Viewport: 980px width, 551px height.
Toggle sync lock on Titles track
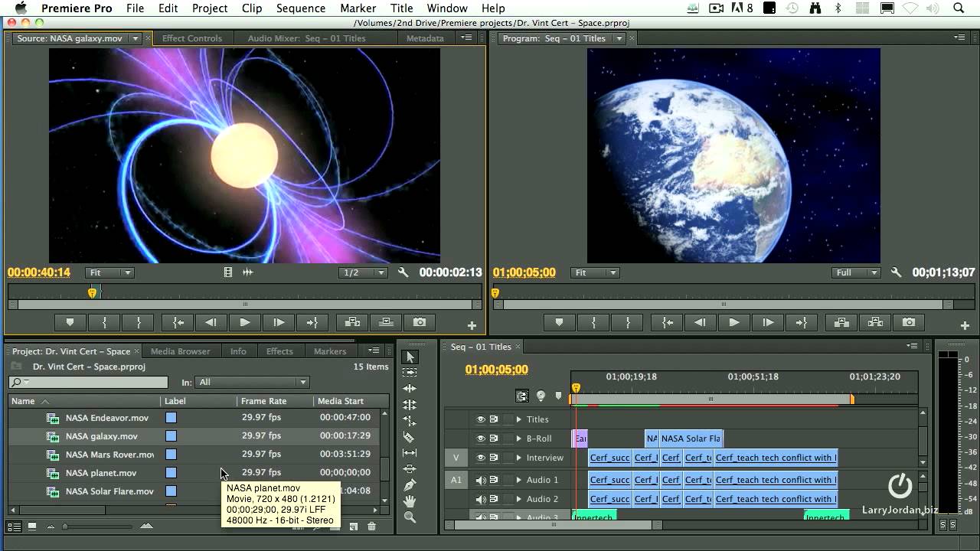494,419
